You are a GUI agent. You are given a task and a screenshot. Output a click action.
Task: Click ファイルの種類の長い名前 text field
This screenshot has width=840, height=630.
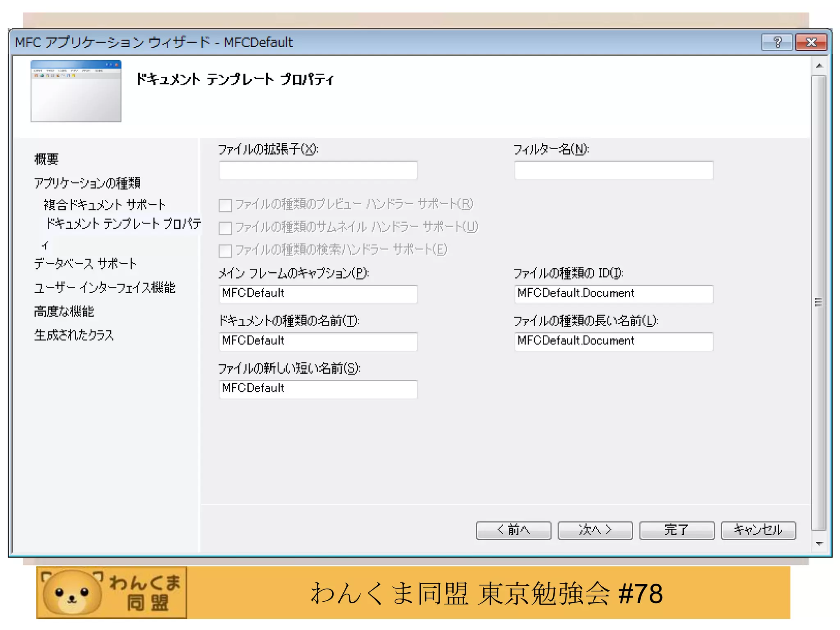[614, 342]
